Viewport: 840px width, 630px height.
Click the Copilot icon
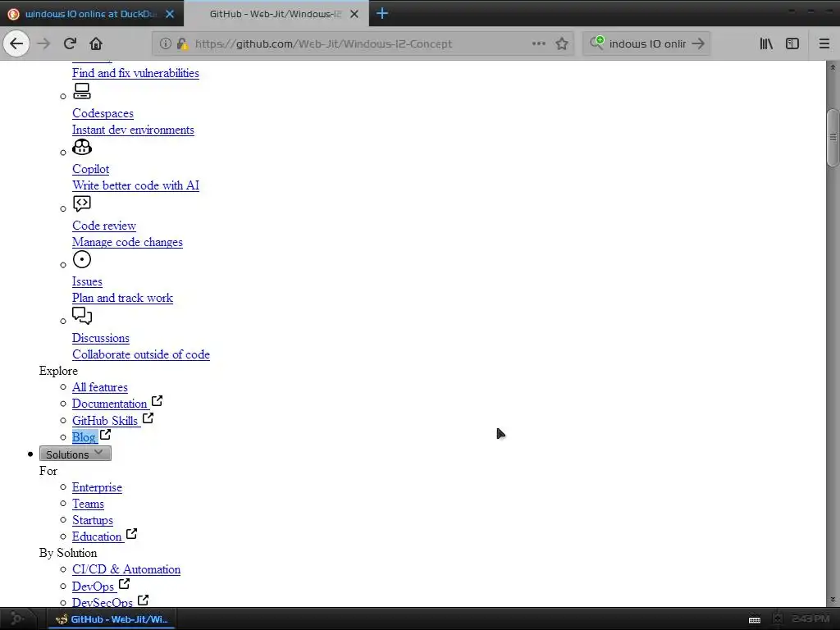pyautogui.click(x=82, y=147)
